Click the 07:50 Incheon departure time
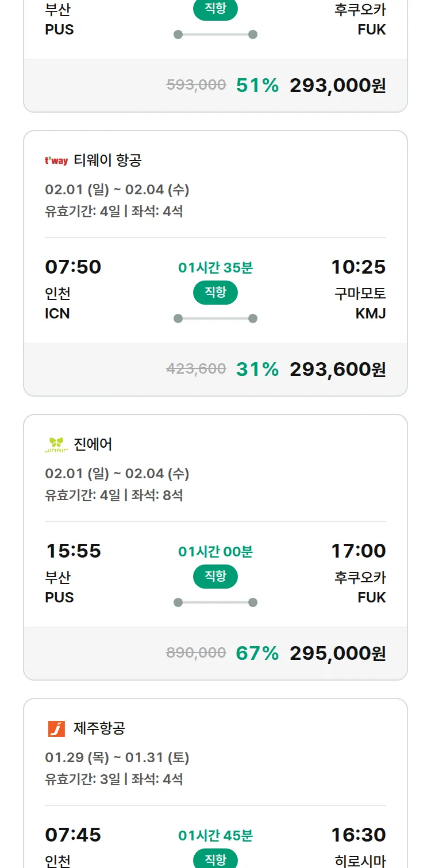Screen dimensions: 431x868 tap(73, 267)
